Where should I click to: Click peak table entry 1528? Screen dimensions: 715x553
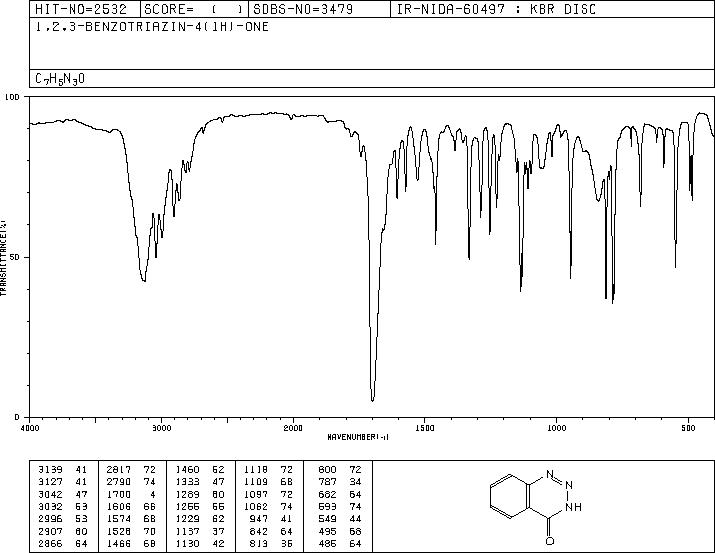[x=119, y=532]
